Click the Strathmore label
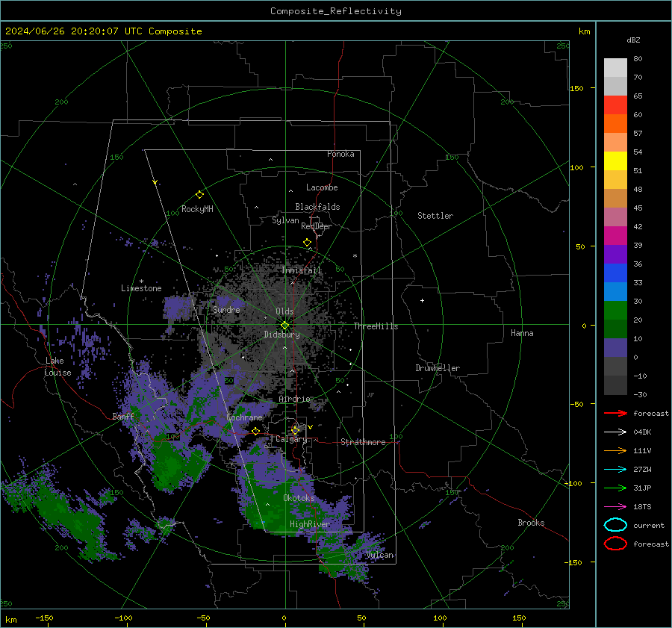The image size is (672, 628). (x=363, y=442)
